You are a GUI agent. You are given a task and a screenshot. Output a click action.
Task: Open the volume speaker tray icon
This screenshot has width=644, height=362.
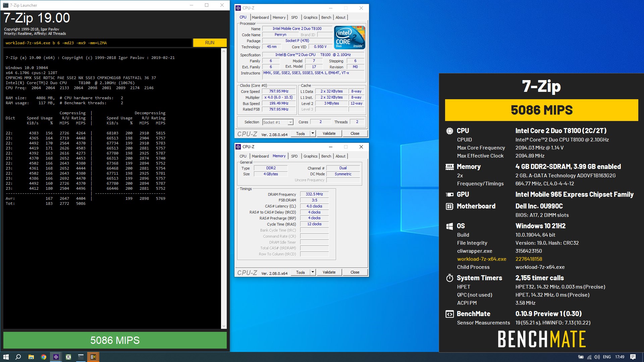coord(597,357)
